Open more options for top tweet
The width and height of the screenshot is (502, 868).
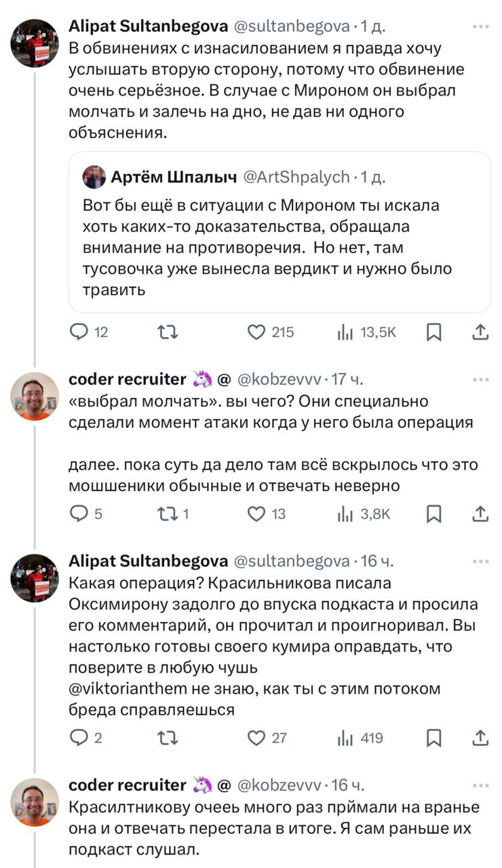480,27
